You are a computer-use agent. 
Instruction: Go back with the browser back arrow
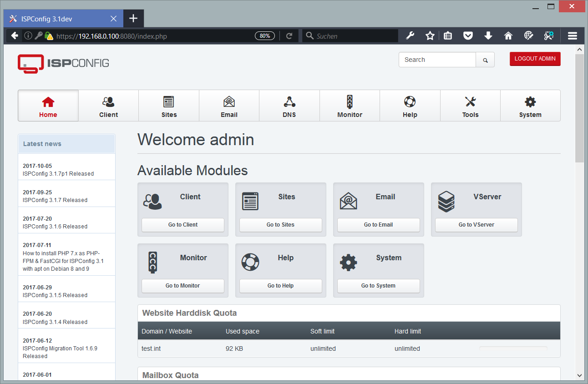coord(15,35)
